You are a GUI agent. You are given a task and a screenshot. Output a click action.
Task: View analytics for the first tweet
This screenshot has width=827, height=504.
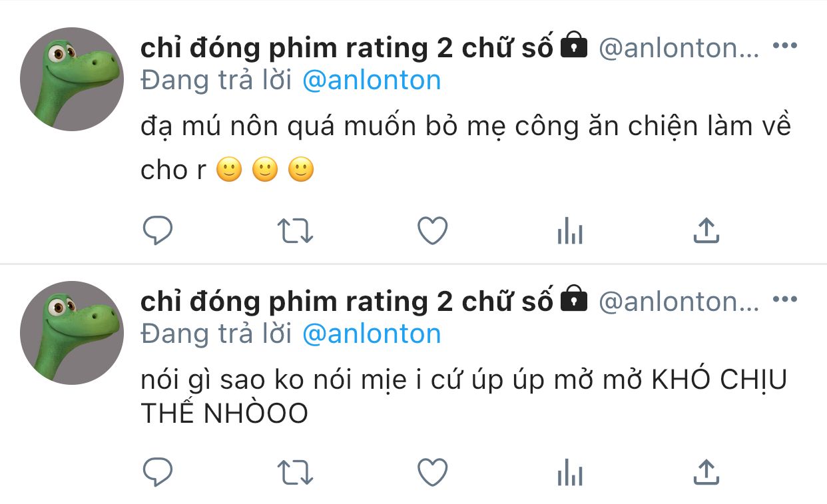pos(570,232)
